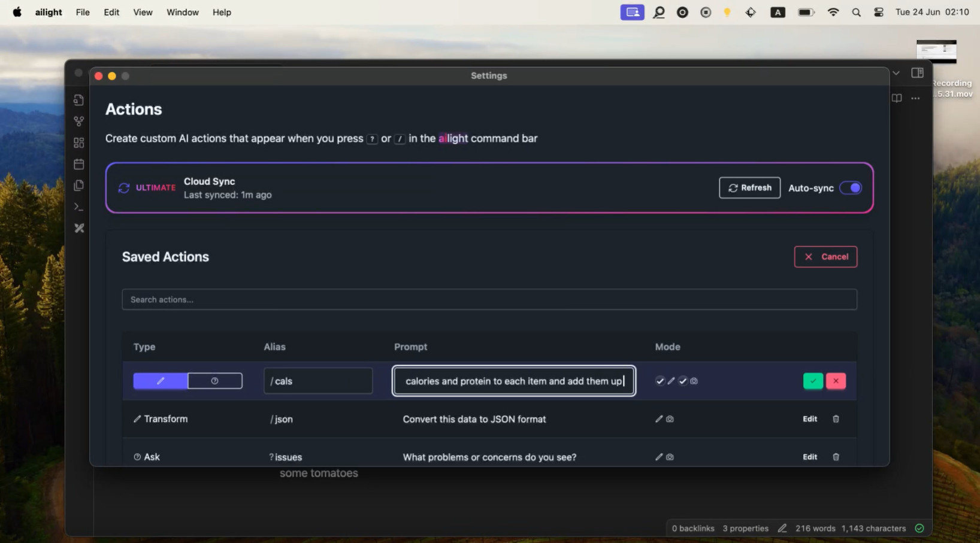The width and height of the screenshot is (980, 543).
Task: Open the Help menu
Action: point(222,12)
